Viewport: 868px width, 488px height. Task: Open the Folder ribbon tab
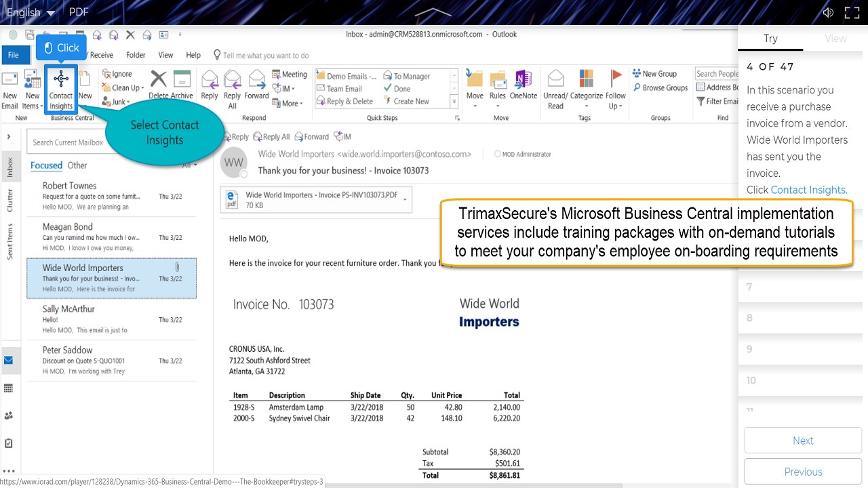click(x=136, y=55)
